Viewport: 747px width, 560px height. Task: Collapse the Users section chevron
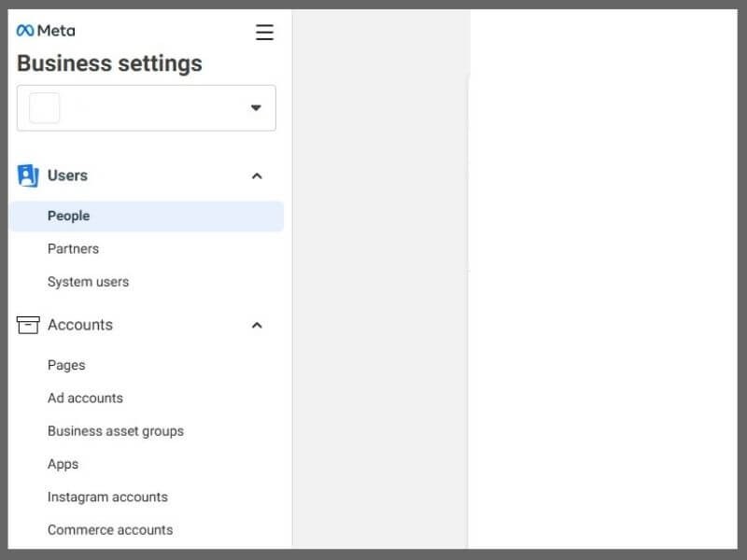[257, 176]
